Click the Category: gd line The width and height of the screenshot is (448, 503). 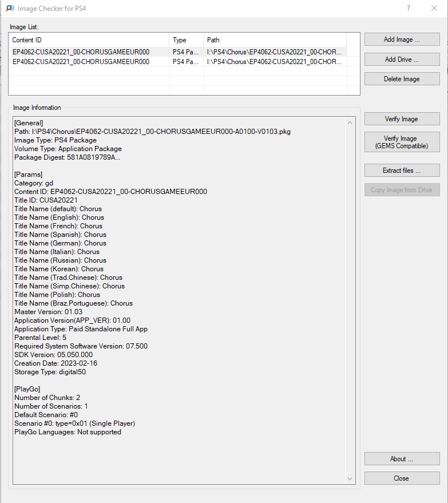34,183
